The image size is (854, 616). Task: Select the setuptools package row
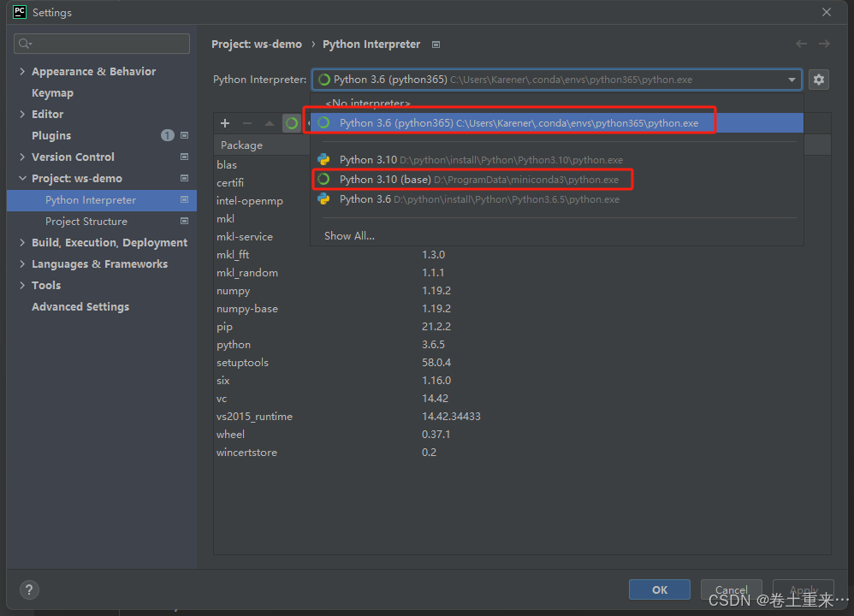pos(522,362)
